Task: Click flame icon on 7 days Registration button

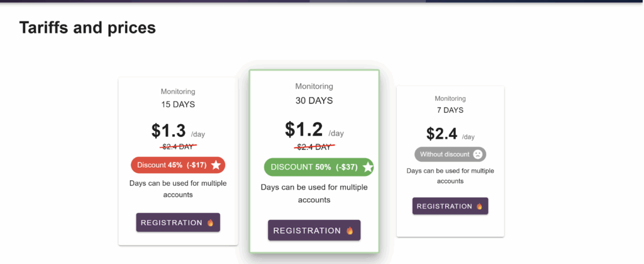Action: coord(479,206)
